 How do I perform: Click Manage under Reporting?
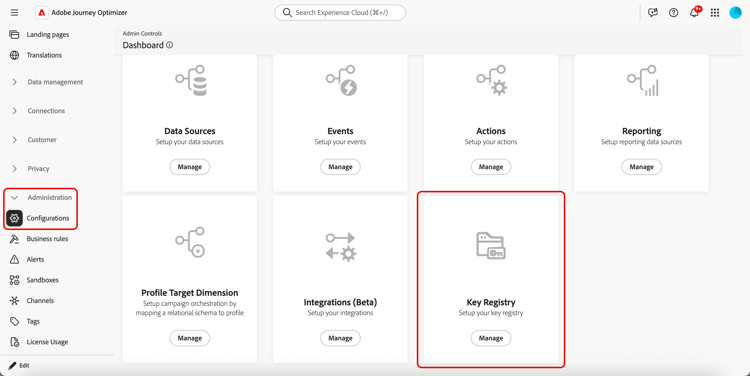pos(641,167)
